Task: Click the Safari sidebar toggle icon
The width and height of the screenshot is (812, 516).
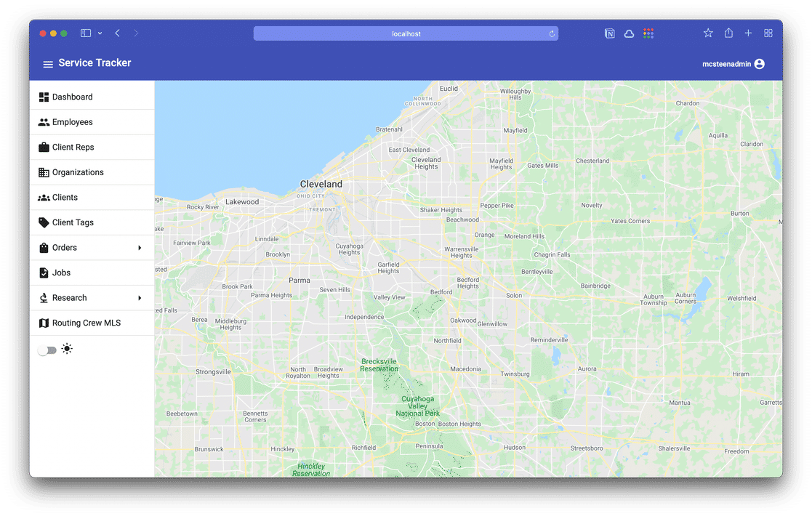Action: (x=86, y=33)
